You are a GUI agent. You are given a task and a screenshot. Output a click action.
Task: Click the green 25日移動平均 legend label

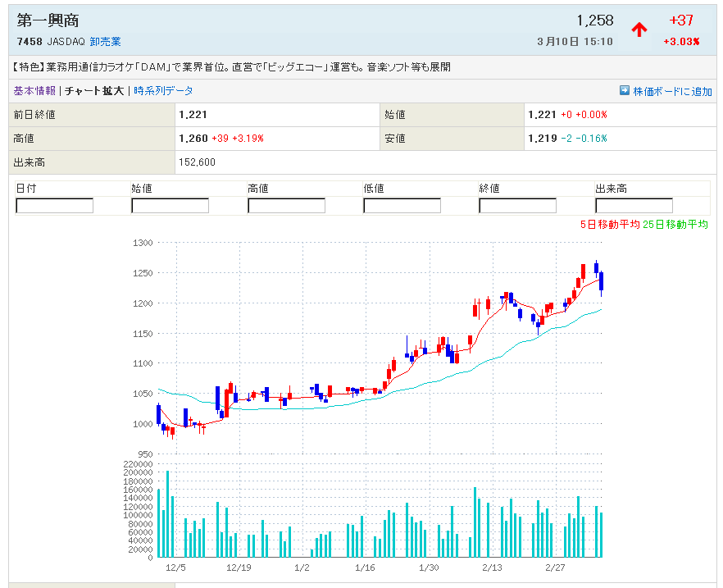click(676, 225)
